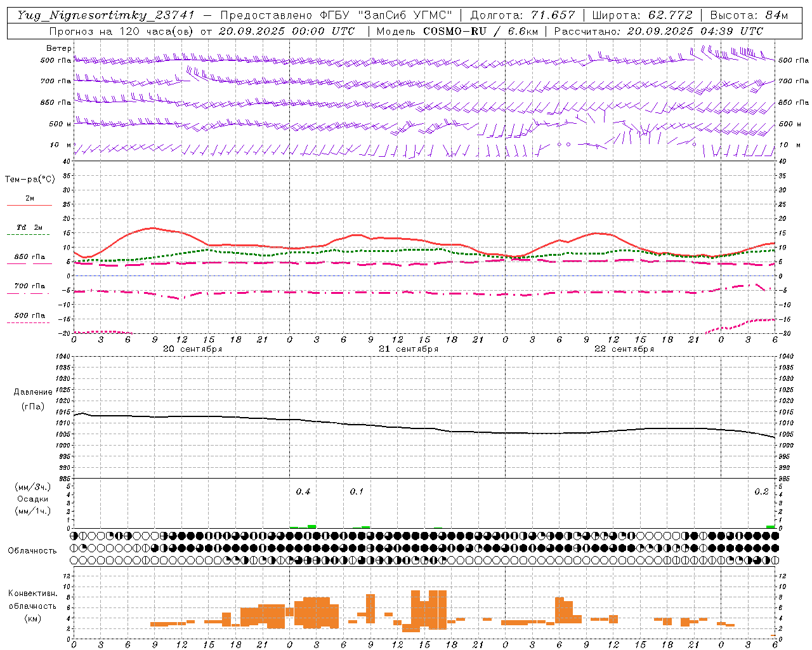Click the 2м temperature legend entry
This screenshot has width=812, height=650.
[30, 199]
